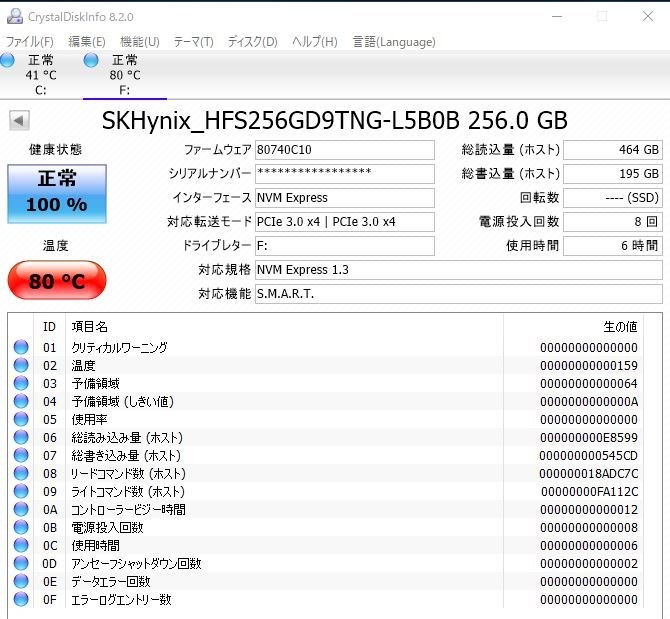Image resolution: width=670 pixels, height=619 pixels.
Task: Click the 正常 100 % health status button
Action: [x=57, y=194]
